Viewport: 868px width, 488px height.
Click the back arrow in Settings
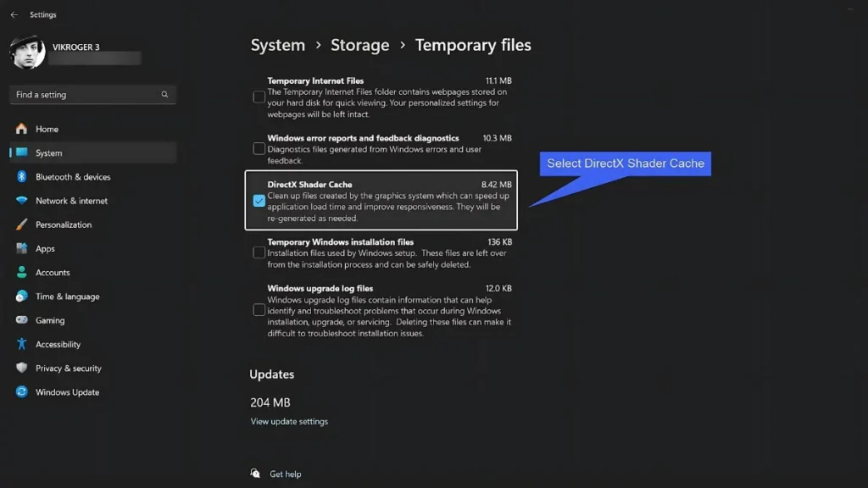click(x=14, y=14)
